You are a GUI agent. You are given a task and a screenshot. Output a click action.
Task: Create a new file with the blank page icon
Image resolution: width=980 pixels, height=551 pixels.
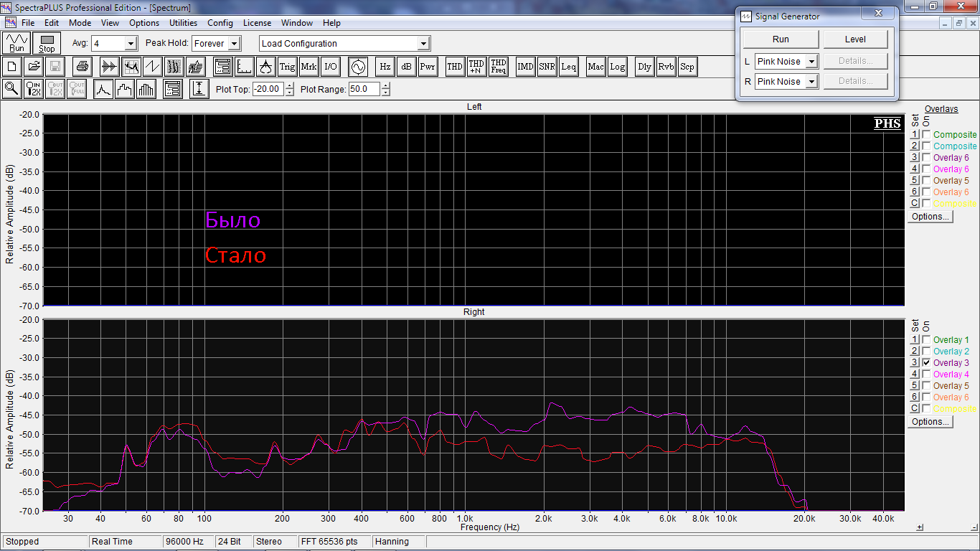12,67
